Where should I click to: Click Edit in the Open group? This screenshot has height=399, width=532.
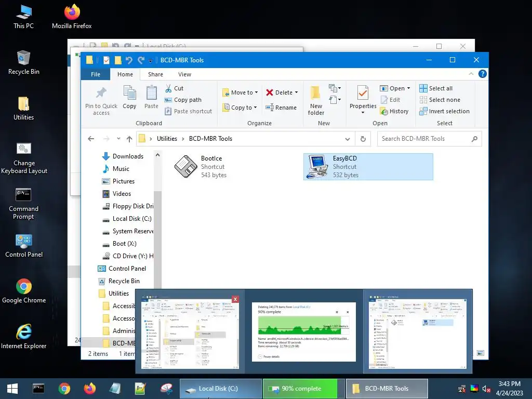[x=390, y=100]
